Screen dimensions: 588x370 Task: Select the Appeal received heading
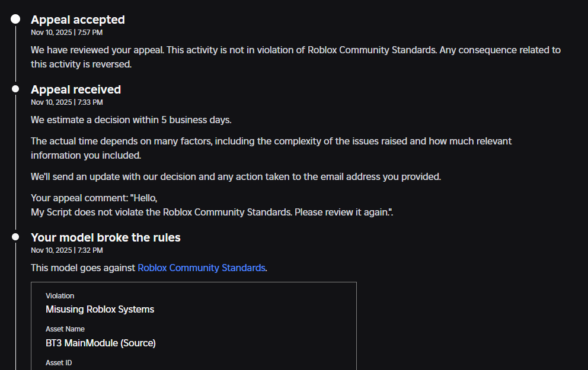pos(76,89)
